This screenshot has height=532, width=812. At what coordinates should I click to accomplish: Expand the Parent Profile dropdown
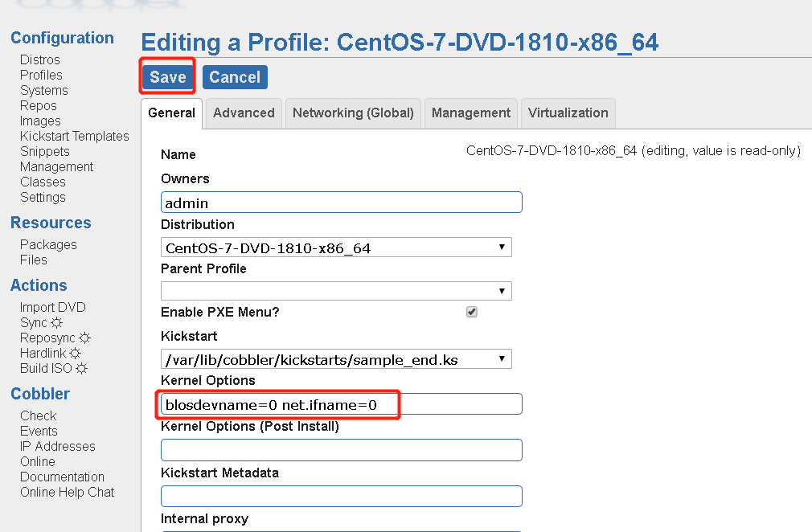336,290
